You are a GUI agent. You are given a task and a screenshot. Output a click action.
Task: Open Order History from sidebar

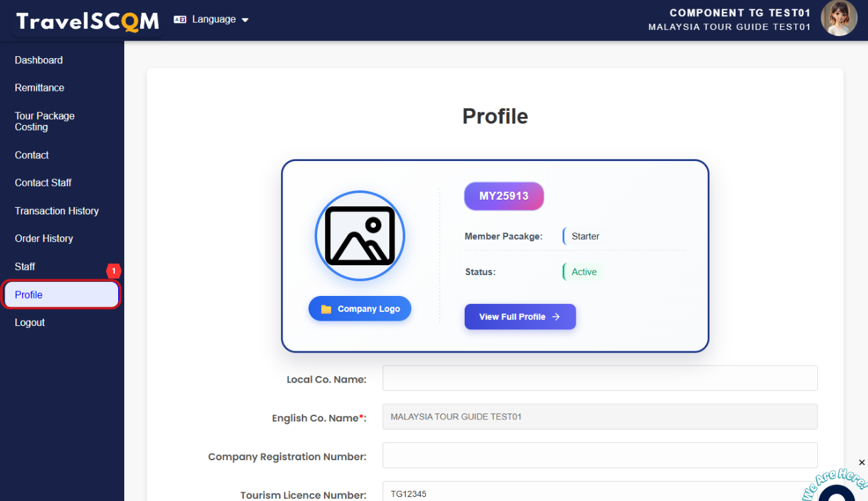point(44,238)
